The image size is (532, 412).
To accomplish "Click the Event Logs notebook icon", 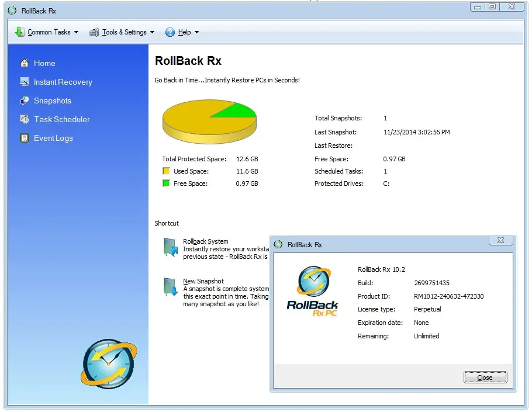I will tap(25, 138).
